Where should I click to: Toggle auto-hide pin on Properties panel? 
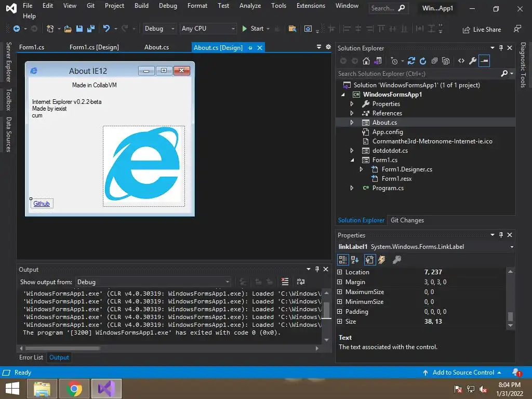(501, 235)
